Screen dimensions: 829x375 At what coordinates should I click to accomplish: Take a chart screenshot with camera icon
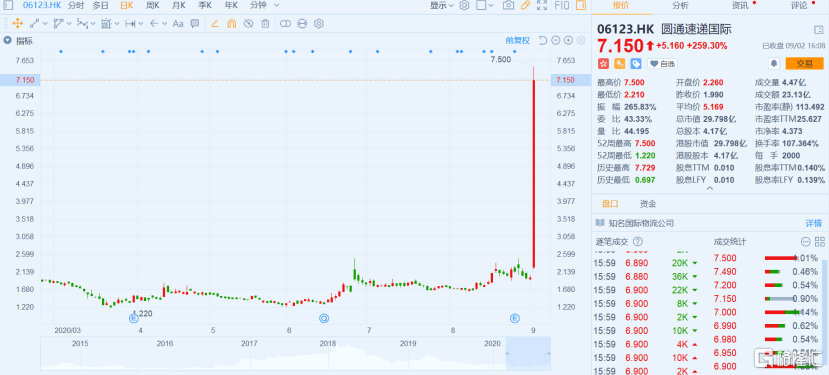click(508, 5)
